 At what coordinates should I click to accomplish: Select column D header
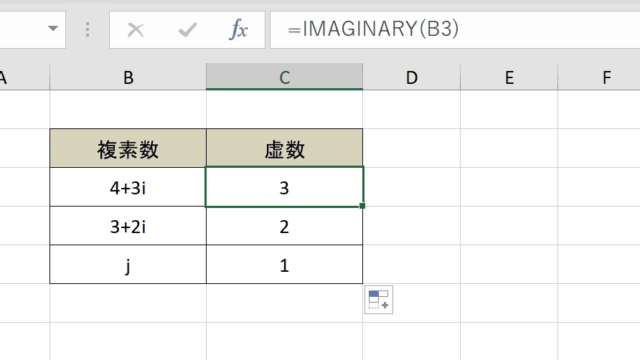tap(411, 77)
